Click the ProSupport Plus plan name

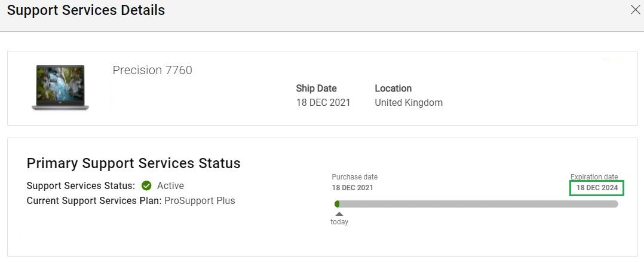pyautogui.click(x=200, y=201)
